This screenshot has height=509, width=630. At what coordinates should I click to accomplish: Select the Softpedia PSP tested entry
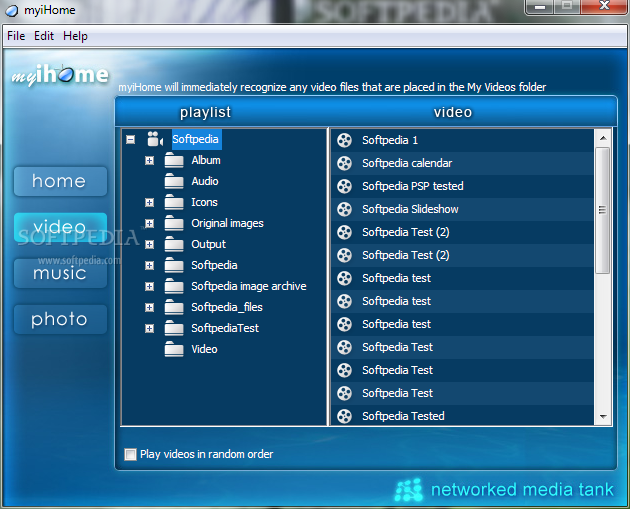(462, 186)
